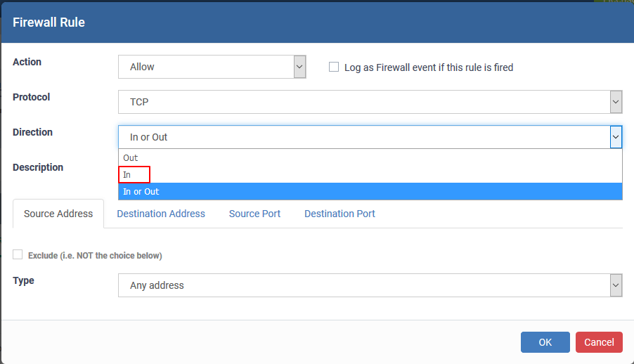Enable Log as Firewall event checkbox

point(334,67)
